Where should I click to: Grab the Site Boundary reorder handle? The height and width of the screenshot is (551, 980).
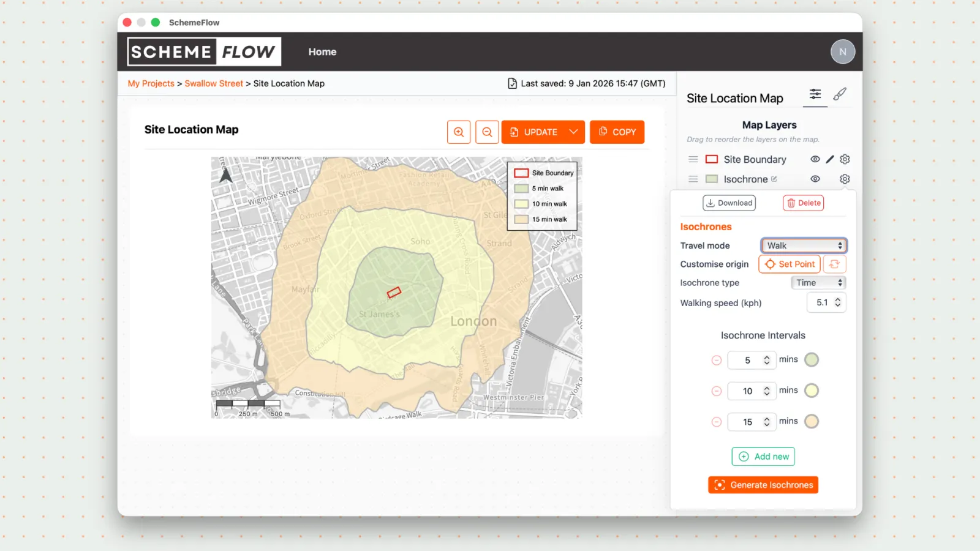click(693, 159)
